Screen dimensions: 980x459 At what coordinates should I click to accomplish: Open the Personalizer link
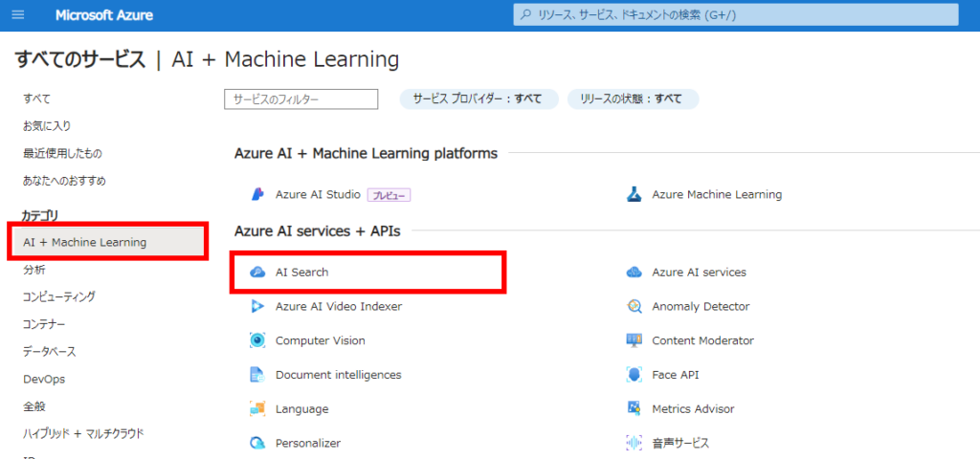click(x=308, y=444)
